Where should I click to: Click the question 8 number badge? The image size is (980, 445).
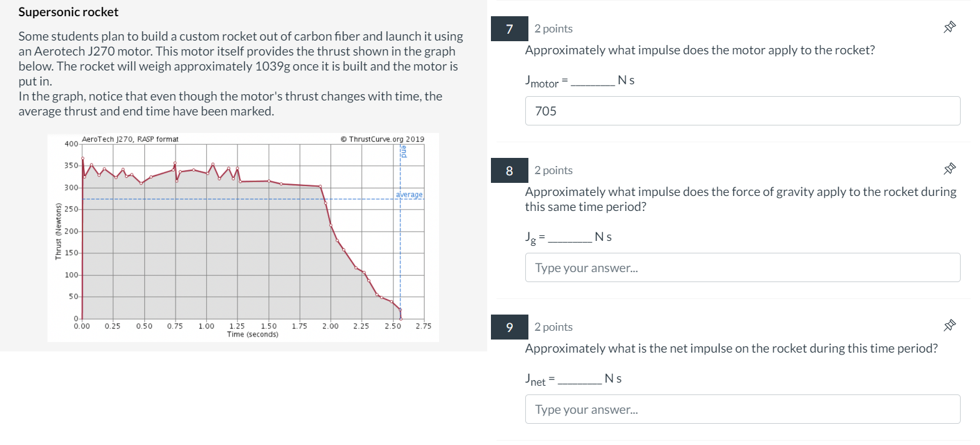coord(509,170)
